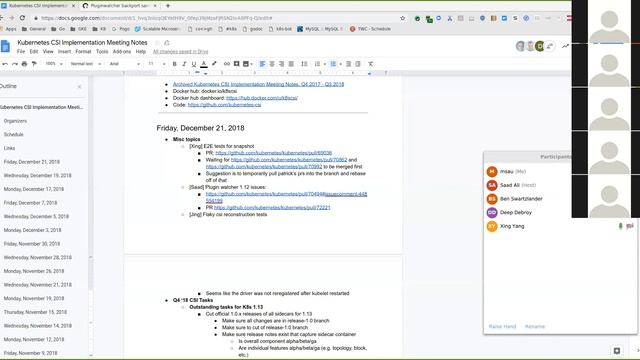Image resolution: width=640 pixels, height=360 pixels.
Task: Open the GKE bookmarks folder
Action: coord(79,29)
